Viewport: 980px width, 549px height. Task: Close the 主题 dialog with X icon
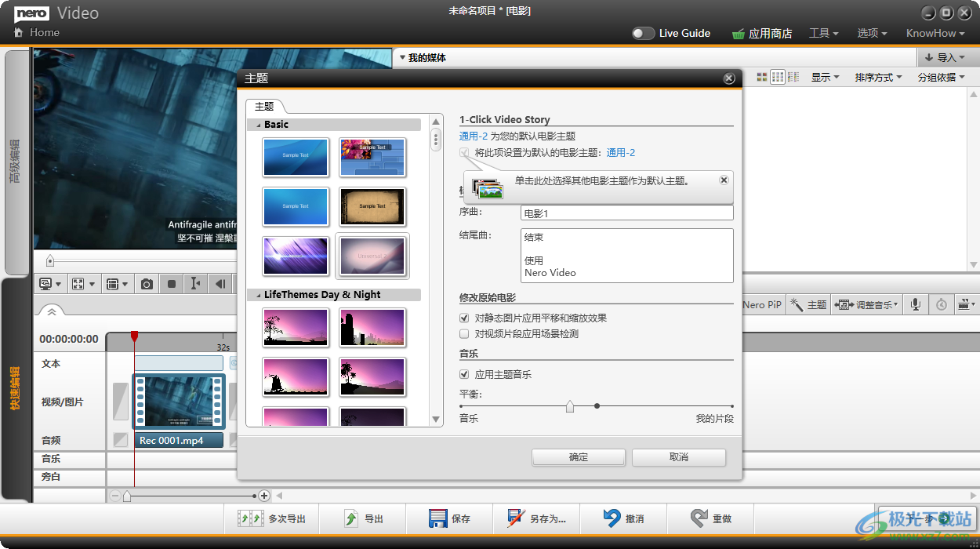tap(729, 78)
